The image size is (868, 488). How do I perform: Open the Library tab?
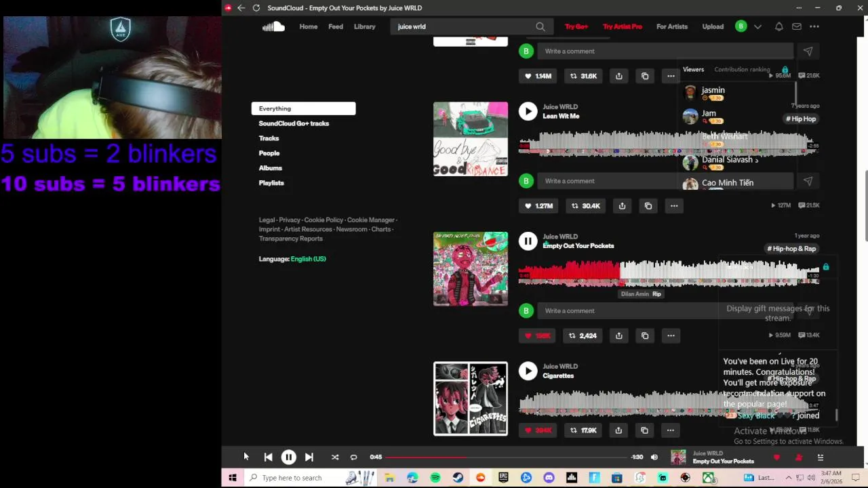click(x=365, y=26)
